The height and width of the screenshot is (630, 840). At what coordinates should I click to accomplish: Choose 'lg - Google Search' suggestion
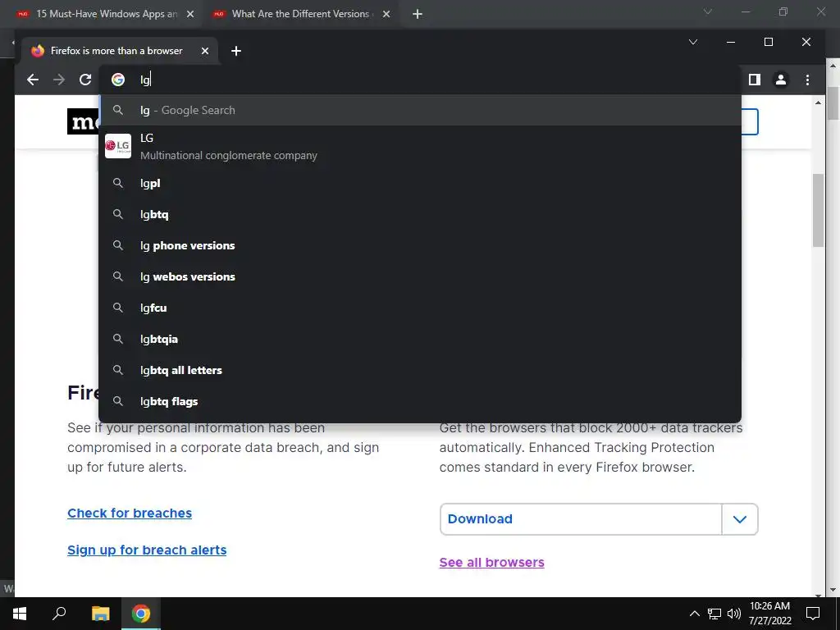click(420, 111)
